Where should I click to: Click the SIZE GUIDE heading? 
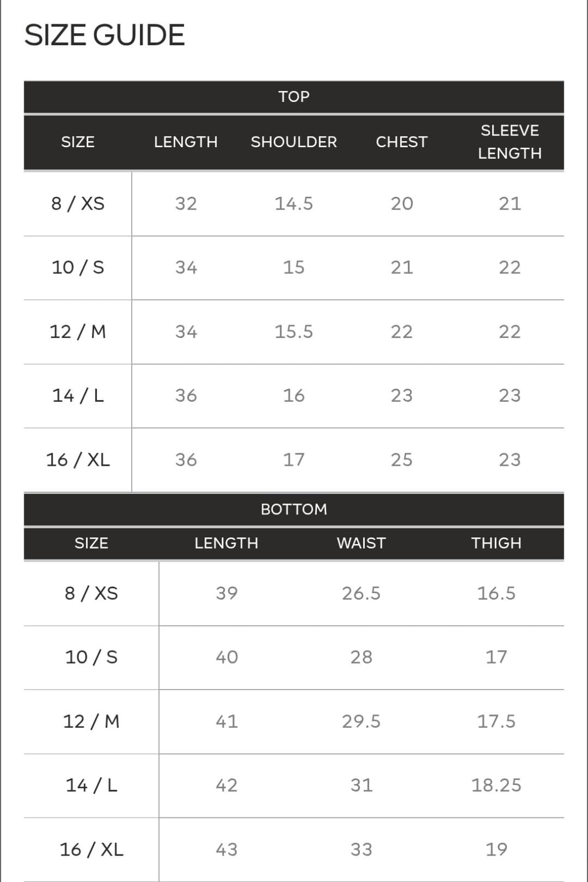(x=105, y=35)
